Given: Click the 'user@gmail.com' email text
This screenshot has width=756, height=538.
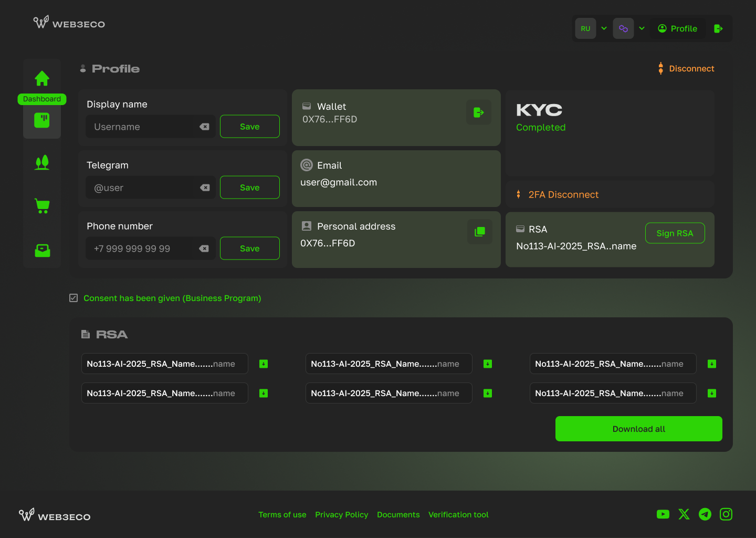Looking at the screenshot, I should point(339,182).
